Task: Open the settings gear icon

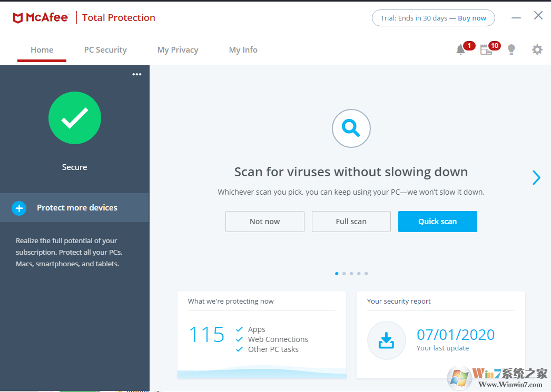Action: (x=537, y=50)
